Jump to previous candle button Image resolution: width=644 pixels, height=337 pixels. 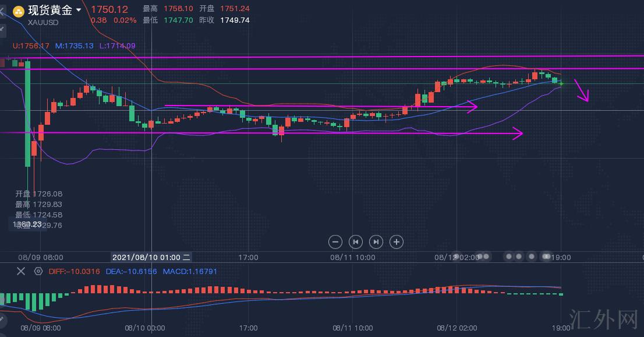pos(356,242)
